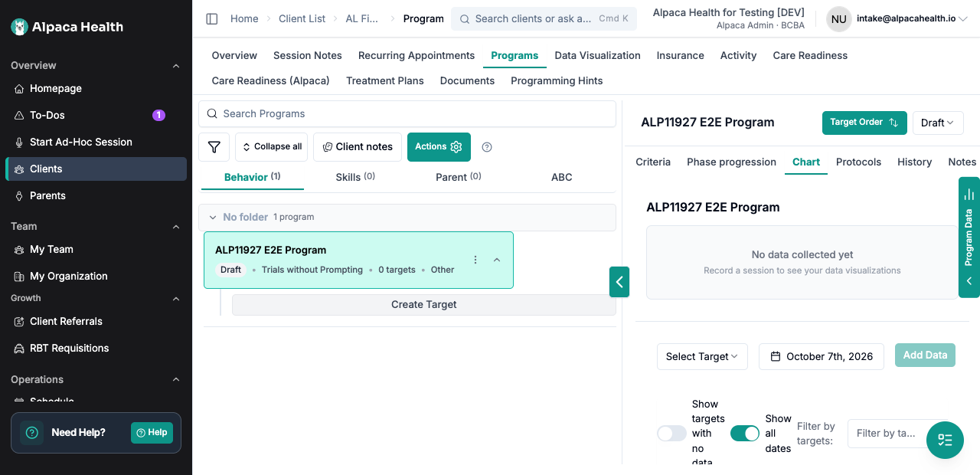Click the question icon in Need Help box

[x=32, y=432]
